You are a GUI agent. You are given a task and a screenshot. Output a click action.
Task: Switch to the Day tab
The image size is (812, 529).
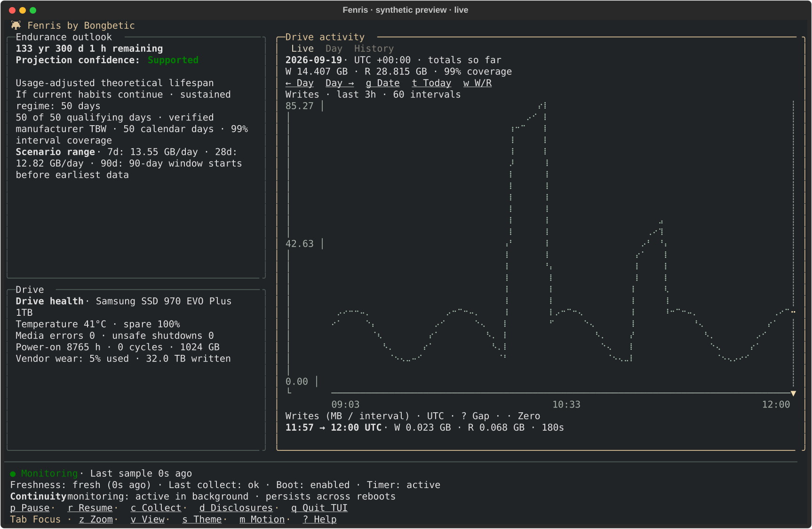(x=334, y=48)
